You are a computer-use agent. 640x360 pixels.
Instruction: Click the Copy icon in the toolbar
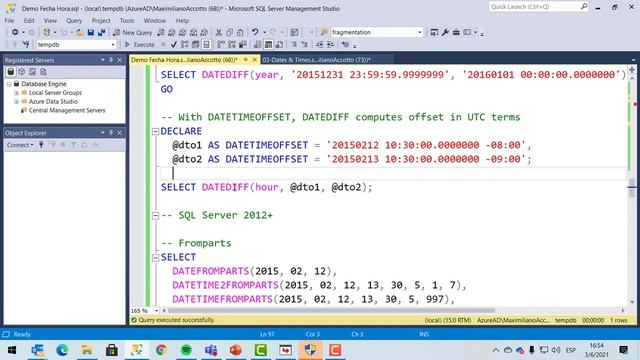[x=229, y=32]
